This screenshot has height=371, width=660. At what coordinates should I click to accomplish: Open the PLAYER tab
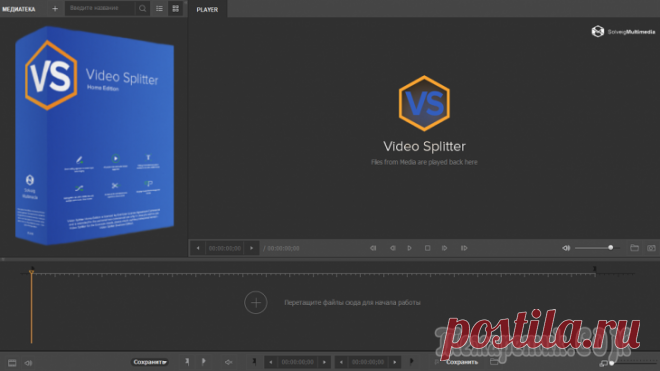(x=207, y=9)
